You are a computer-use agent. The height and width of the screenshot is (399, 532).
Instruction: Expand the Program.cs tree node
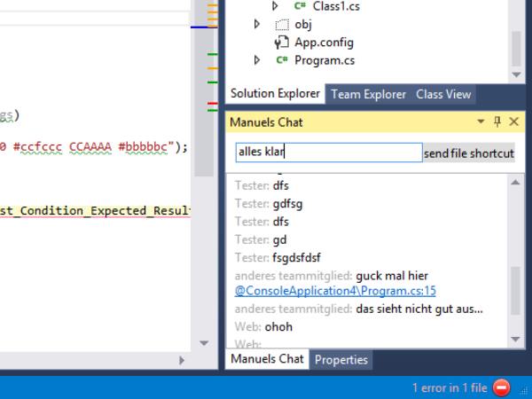click(257, 60)
